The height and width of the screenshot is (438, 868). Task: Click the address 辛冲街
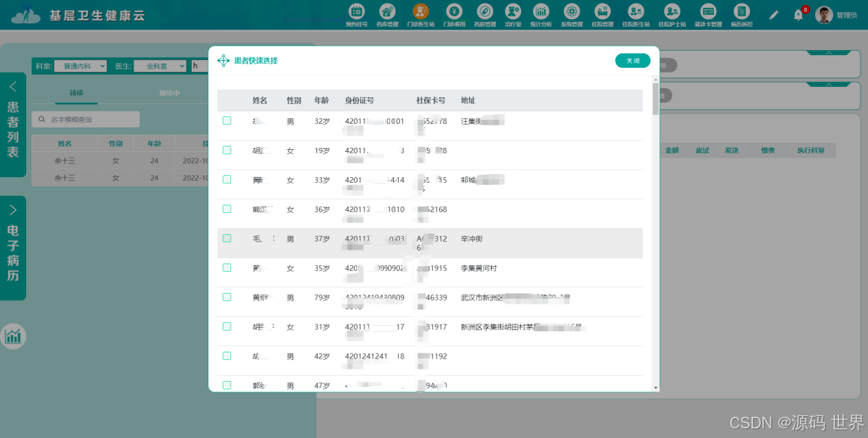[471, 239]
